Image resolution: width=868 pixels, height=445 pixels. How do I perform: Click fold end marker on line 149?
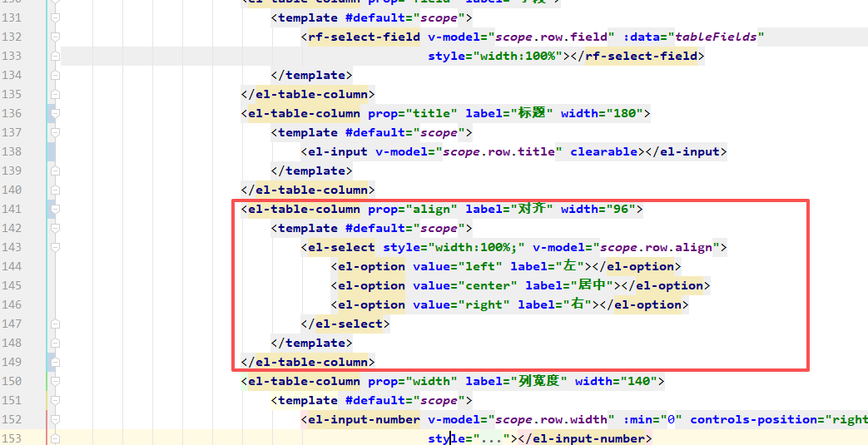pos(55,362)
